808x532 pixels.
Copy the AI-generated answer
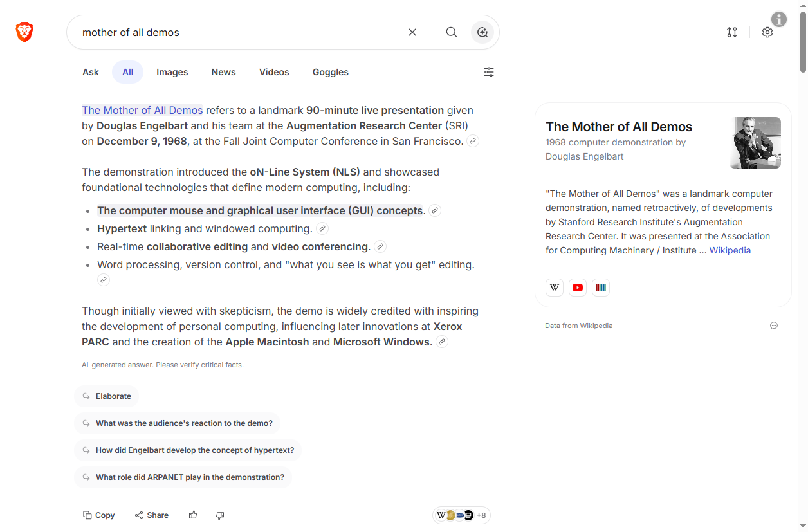pyautogui.click(x=98, y=515)
